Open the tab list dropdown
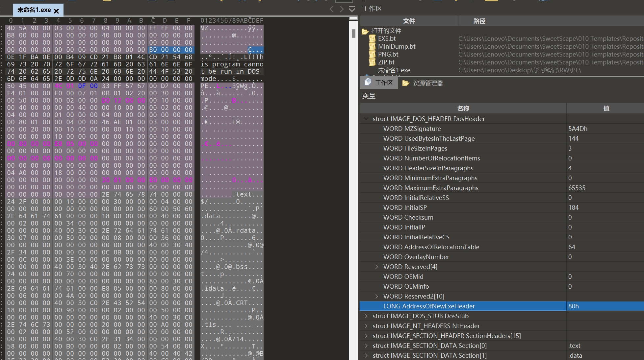This screenshot has height=360, width=644. [x=352, y=9]
